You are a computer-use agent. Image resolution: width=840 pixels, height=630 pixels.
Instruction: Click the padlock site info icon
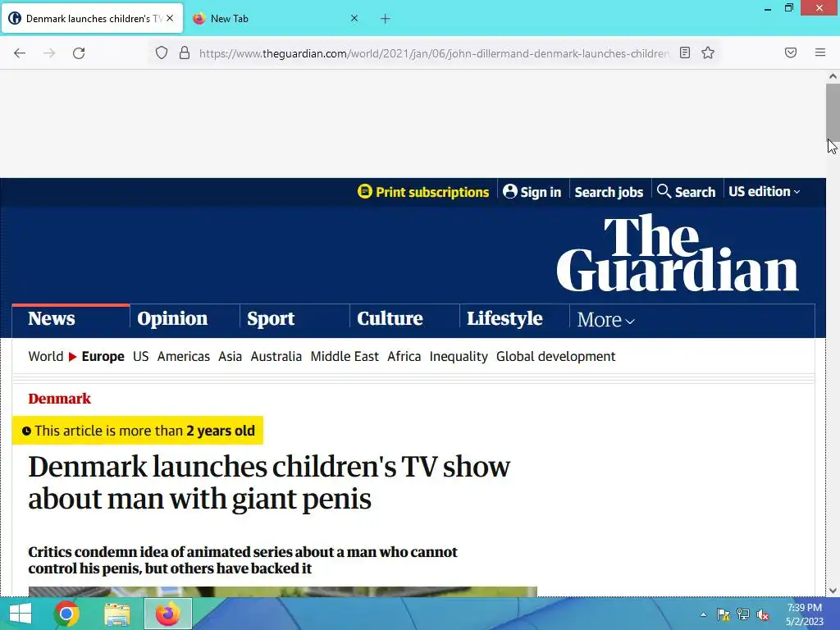tap(185, 52)
